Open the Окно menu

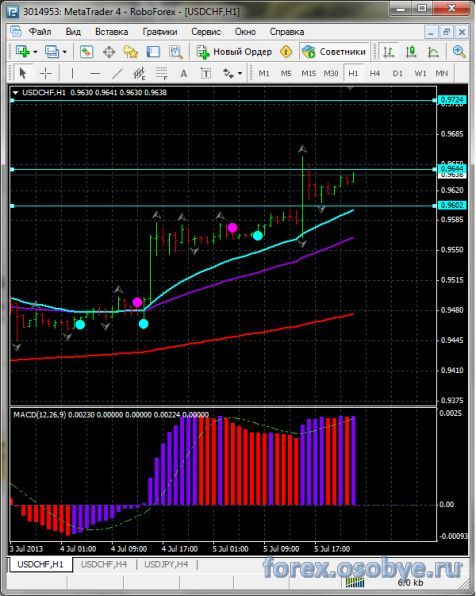(x=245, y=32)
